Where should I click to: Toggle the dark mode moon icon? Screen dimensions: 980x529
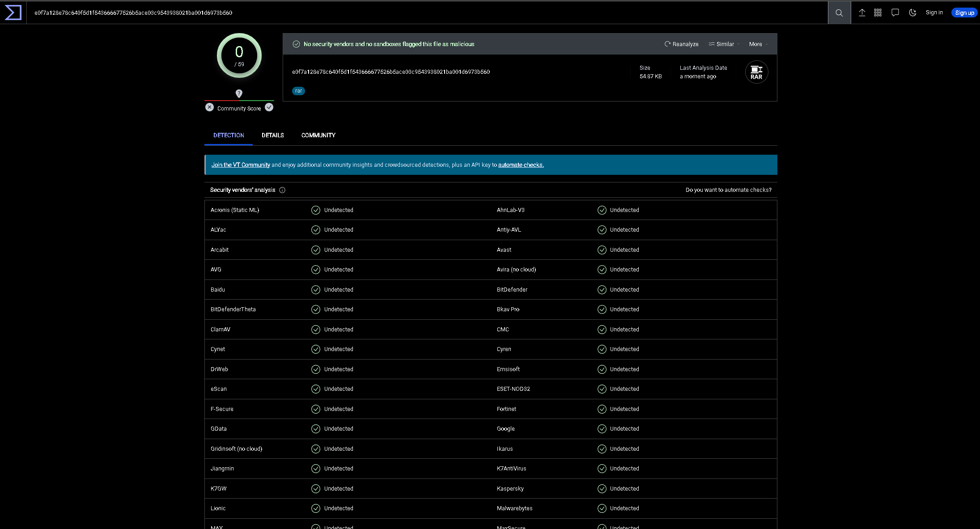[912, 13]
